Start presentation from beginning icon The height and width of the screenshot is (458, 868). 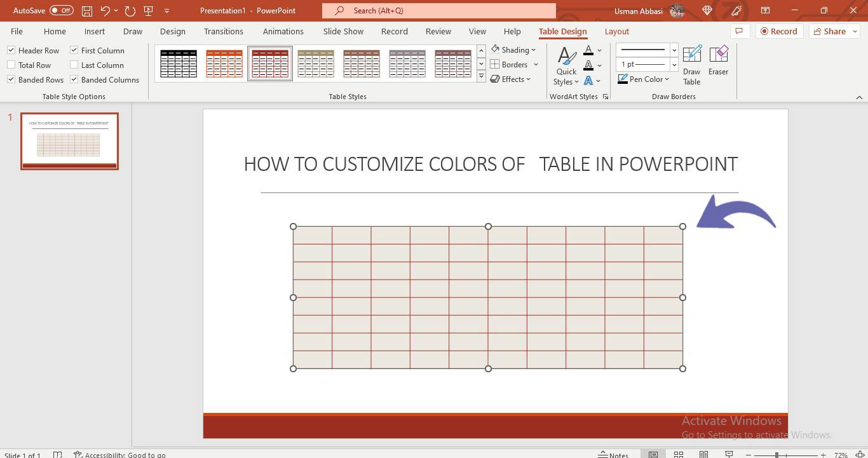(149, 11)
